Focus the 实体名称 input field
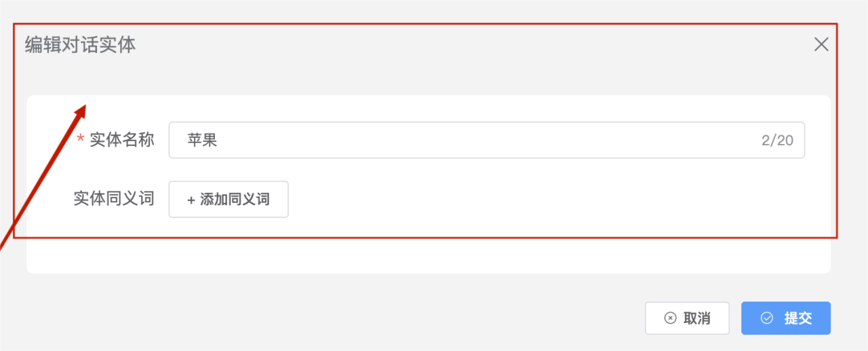This screenshot has height=351, width=868. (486, 141)
